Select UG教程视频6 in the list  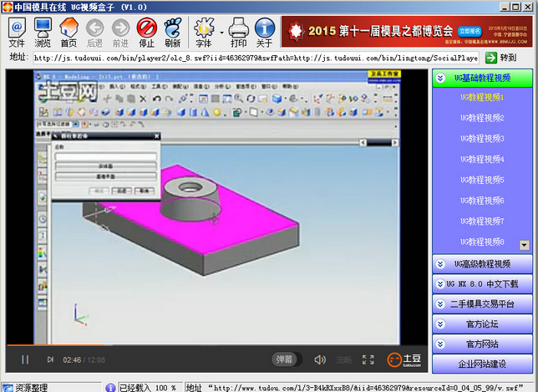pyautogui.click(x=482, y=201)
